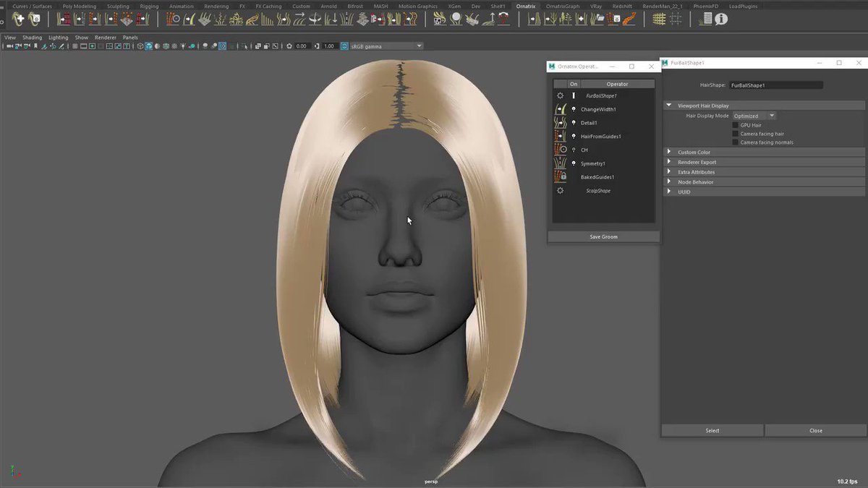Image resolution: width=868 pixels, height=488 pixels.
Task: Toggle the ChangeWidth1 operator bulb off
Action: click(574, 109)
